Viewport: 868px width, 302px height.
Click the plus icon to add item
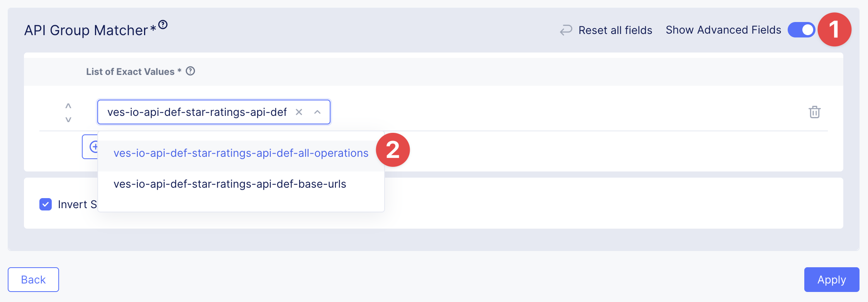point(93,147)
